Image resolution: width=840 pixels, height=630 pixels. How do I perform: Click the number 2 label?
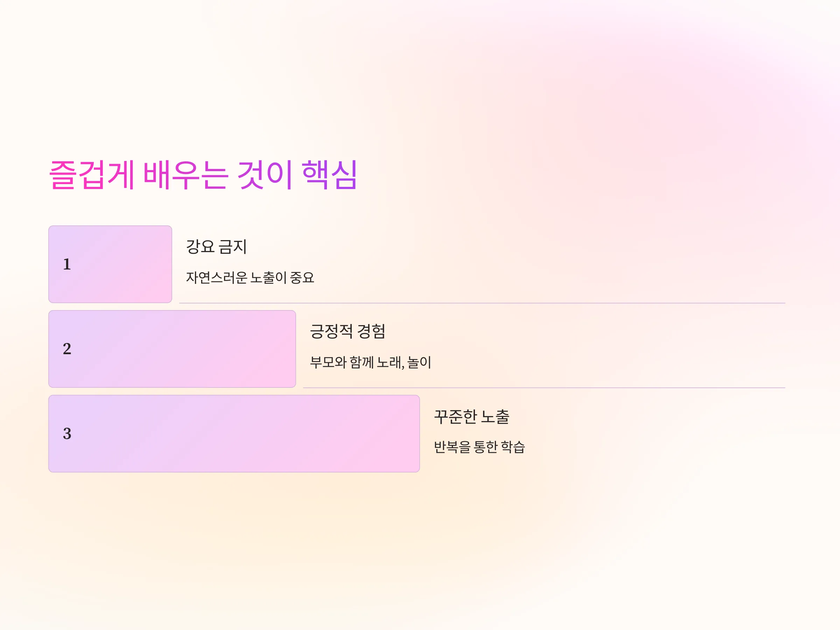(x=67, y=349)
